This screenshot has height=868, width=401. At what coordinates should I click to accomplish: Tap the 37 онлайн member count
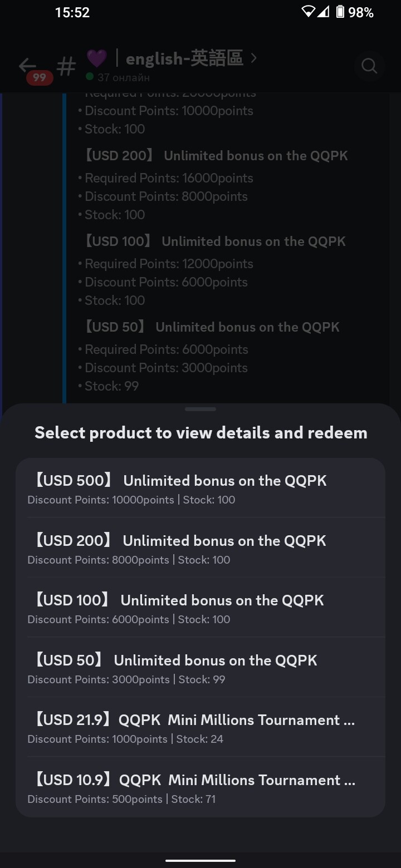coord(123,77)
